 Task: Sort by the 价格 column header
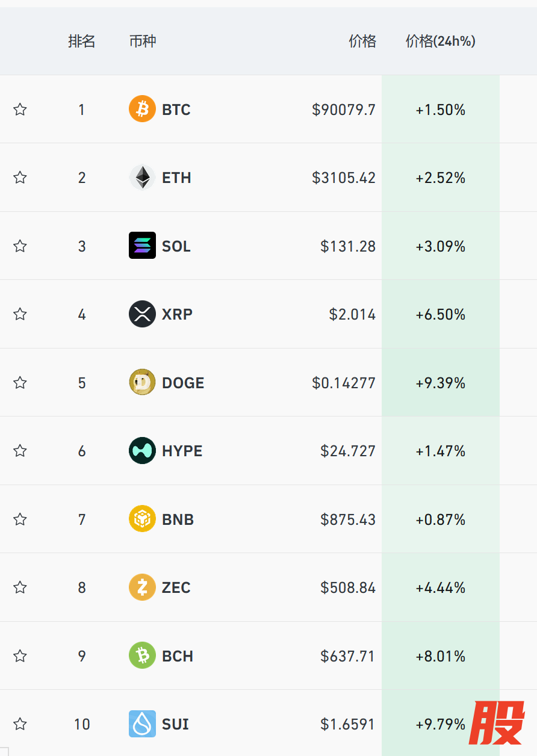click(x=362, y=42)
